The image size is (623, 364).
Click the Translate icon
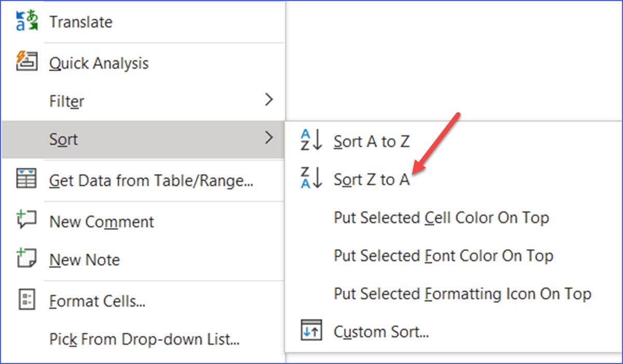click(x=27, y=22)
